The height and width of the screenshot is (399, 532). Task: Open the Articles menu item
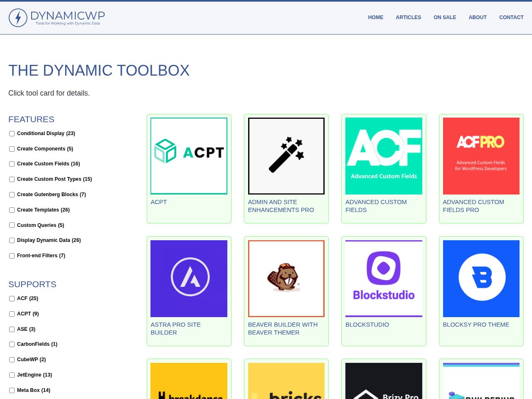click(408, 17)
